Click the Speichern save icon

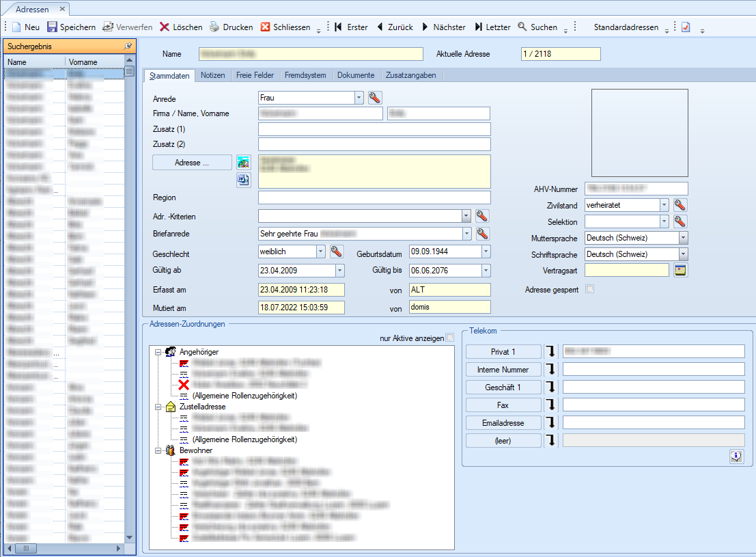52,27
